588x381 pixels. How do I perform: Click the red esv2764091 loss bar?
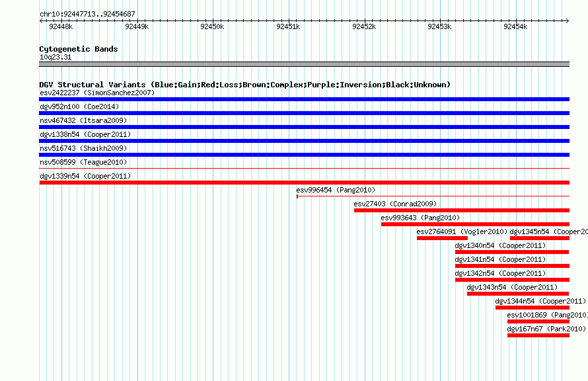[442, 238]
